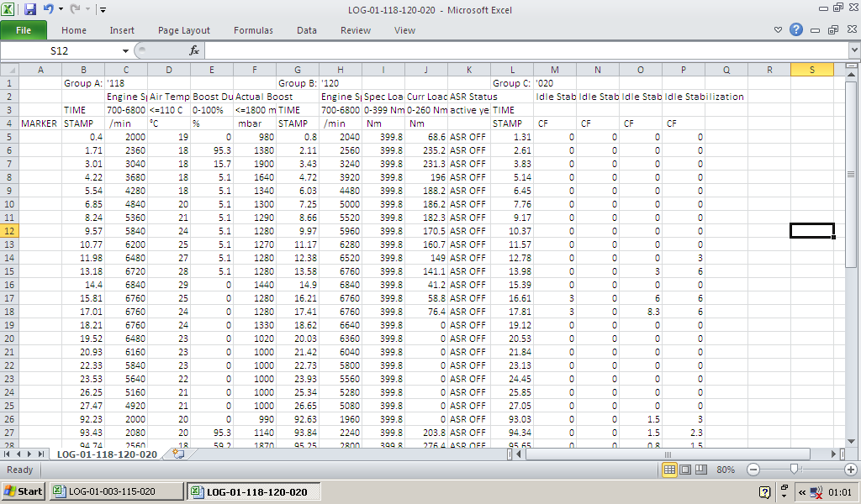Open the Name Box dropdown
This screenshot has height=504, width=861.
pyautogui.click(x=125, y=51)
